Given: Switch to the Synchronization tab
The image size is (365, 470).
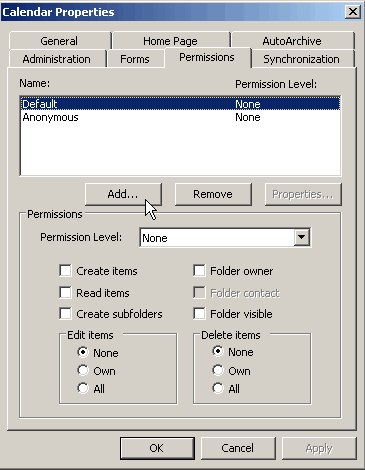Looking at the screenshot, I should point(302,59).
